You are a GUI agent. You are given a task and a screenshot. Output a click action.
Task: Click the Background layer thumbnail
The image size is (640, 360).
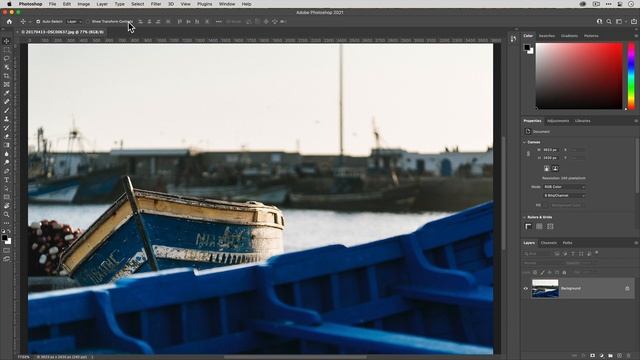tap(545, 289)
